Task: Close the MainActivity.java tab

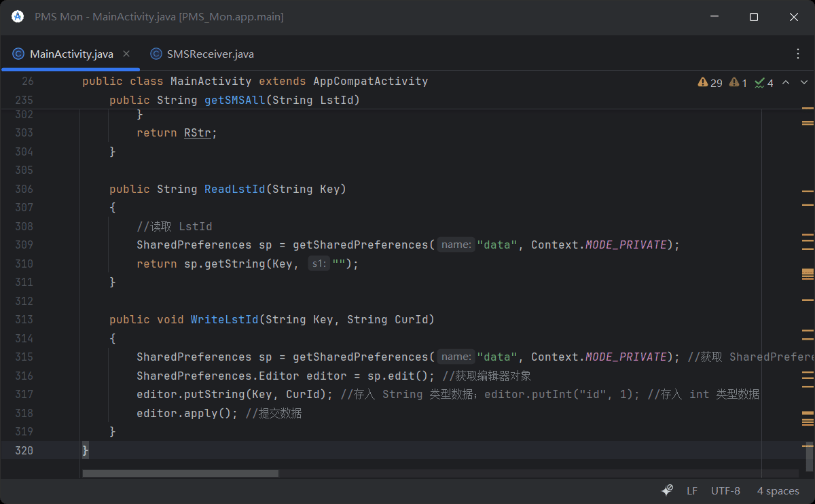Action: [x=126, y=53]
